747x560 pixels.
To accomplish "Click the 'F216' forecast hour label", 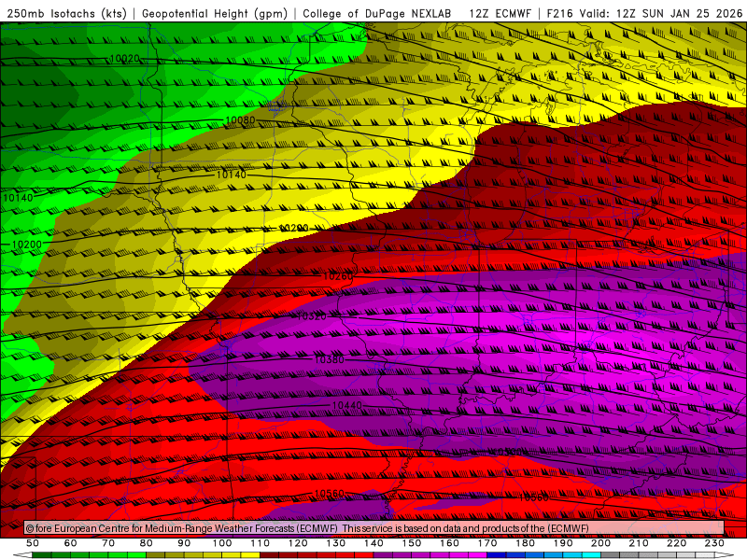I will [x=560, y=13].
